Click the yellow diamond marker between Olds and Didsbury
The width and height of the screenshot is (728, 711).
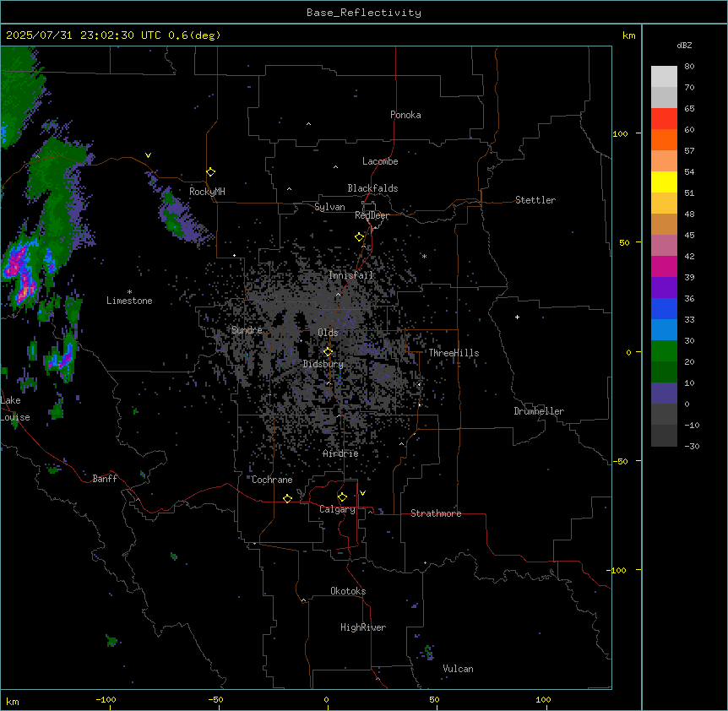[x=328, y=352]
